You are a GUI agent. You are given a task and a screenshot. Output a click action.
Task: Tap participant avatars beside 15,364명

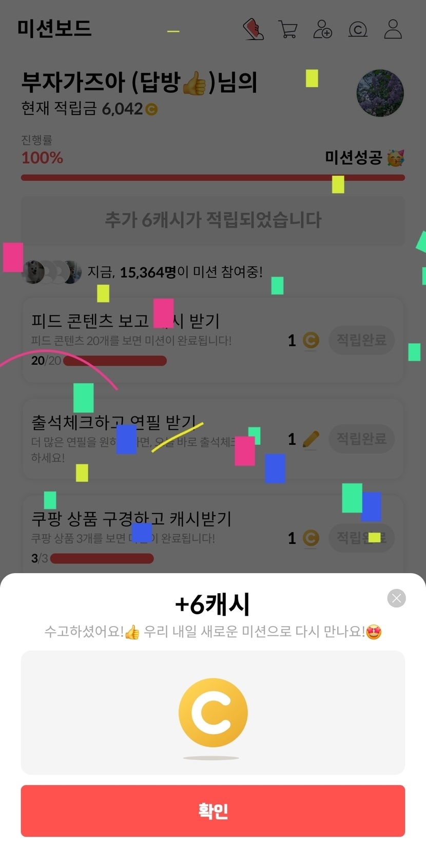click(52, 272)
